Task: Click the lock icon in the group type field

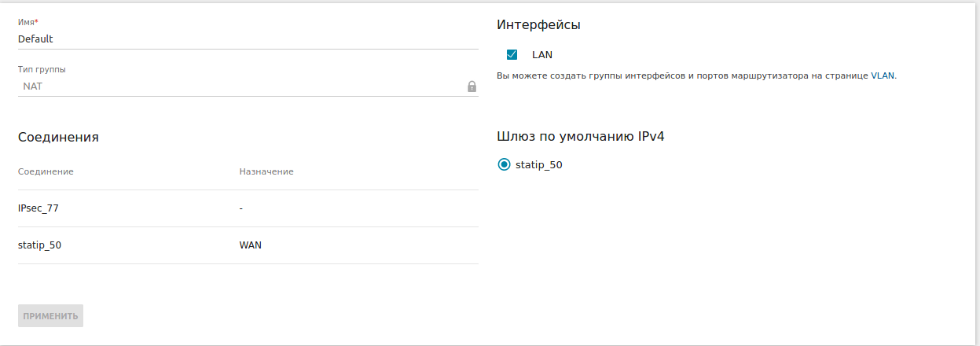Action: 472,86
